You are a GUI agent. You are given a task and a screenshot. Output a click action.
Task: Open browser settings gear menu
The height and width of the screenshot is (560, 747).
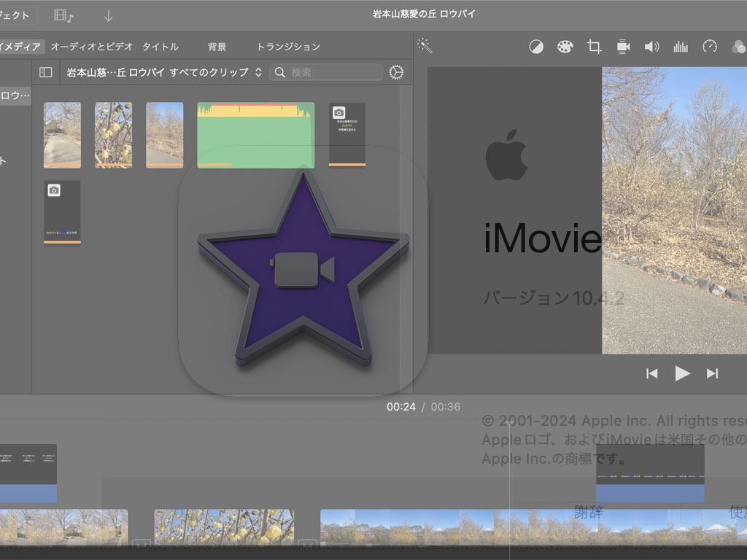click(396, 72)
